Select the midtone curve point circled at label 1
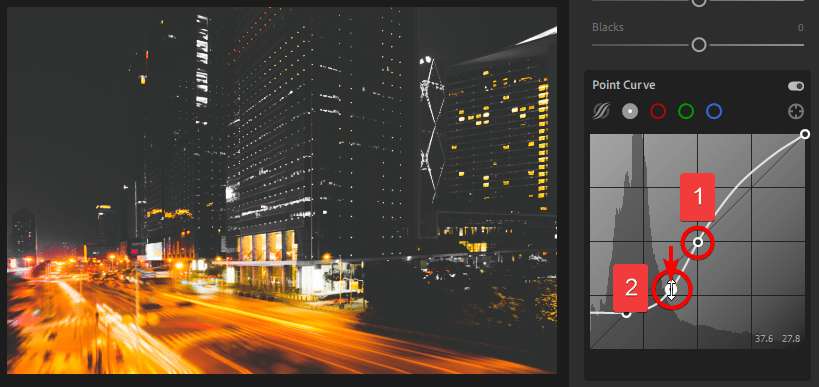The width and height of the screenshot is (819, 387). (x=698, y=242)
